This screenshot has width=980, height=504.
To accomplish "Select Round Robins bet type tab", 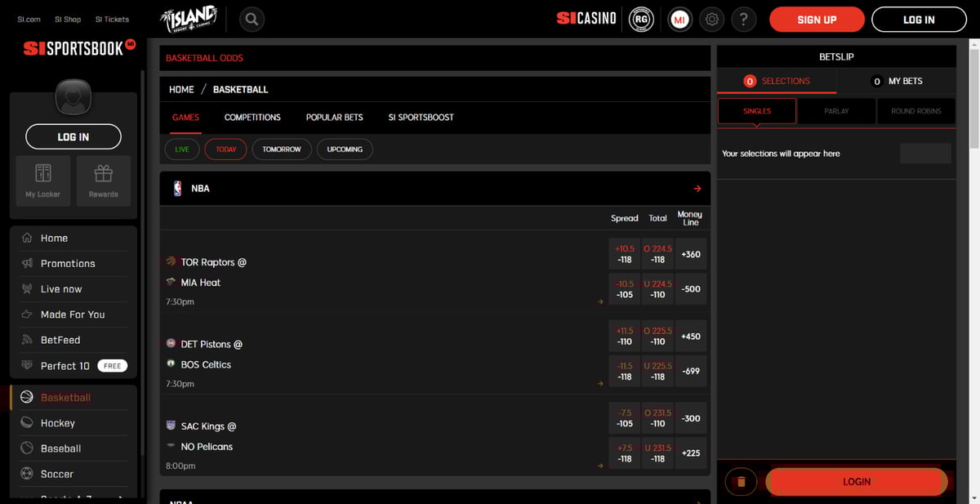I will pos(916,111).
